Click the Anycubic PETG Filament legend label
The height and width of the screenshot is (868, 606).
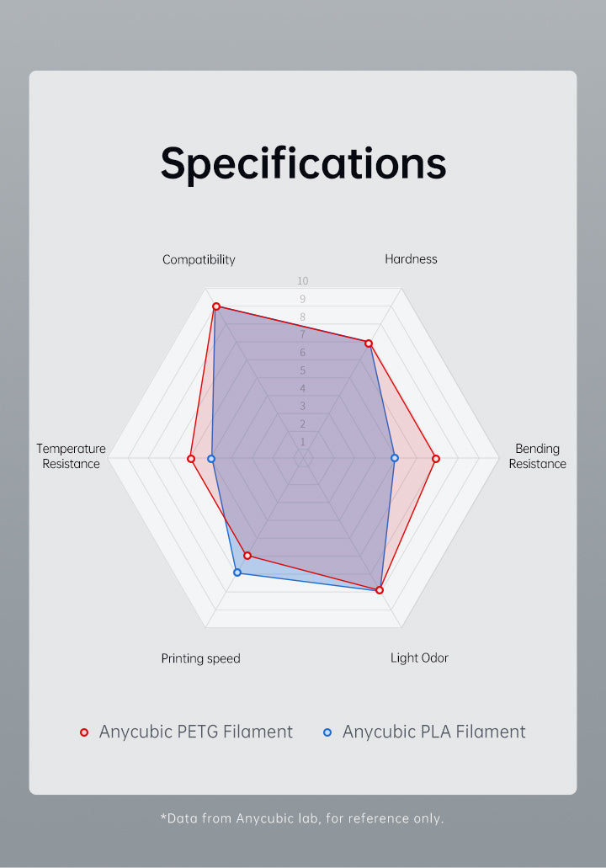point(195,732)
